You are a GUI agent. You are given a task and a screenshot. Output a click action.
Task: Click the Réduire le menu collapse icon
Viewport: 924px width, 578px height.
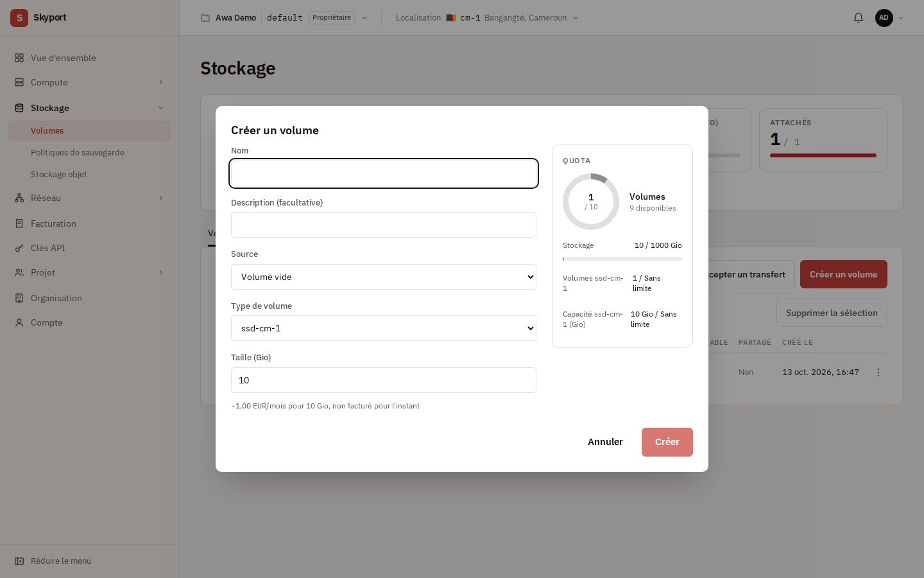click(19, 561)
